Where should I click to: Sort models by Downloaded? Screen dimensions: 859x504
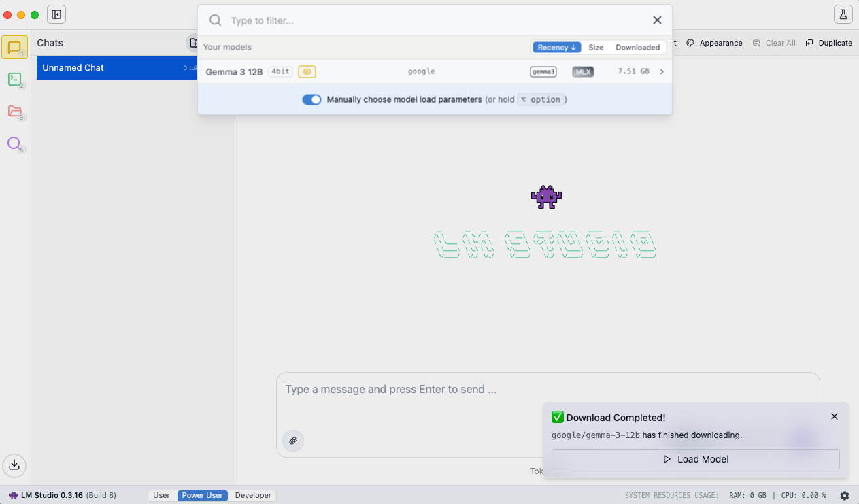click(638, 47)
